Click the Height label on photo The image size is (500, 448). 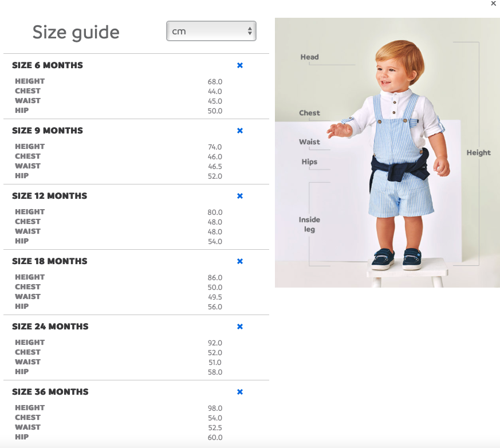tap(479, 153)
